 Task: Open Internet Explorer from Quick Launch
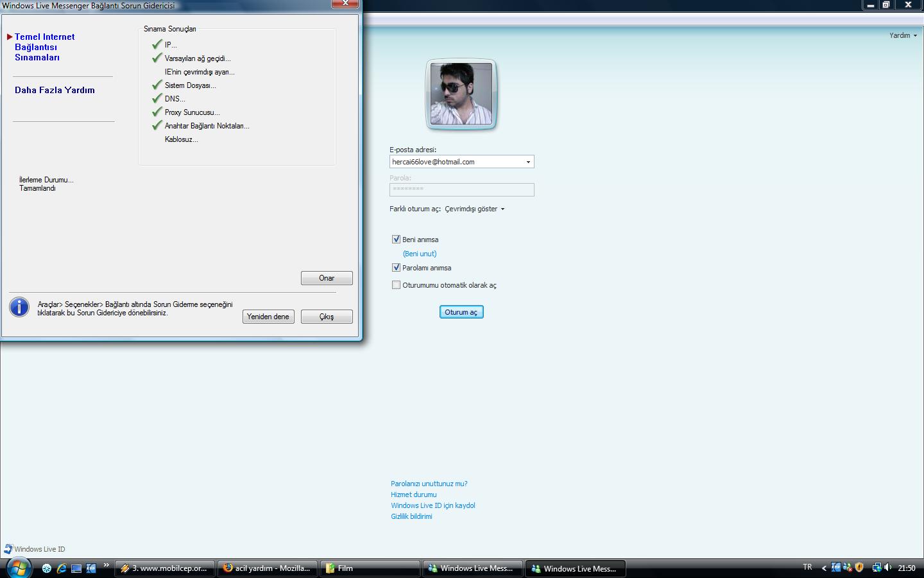[x=62, y=568]
